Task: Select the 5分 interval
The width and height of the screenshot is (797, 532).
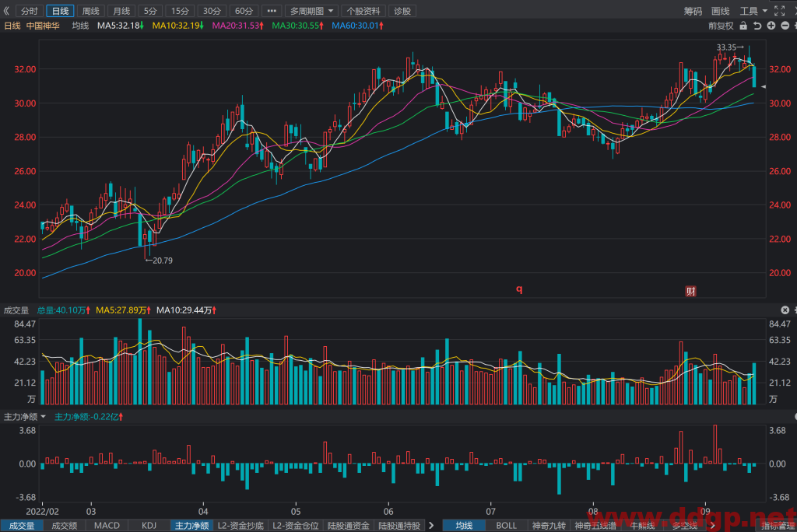Action: [150, 11]
